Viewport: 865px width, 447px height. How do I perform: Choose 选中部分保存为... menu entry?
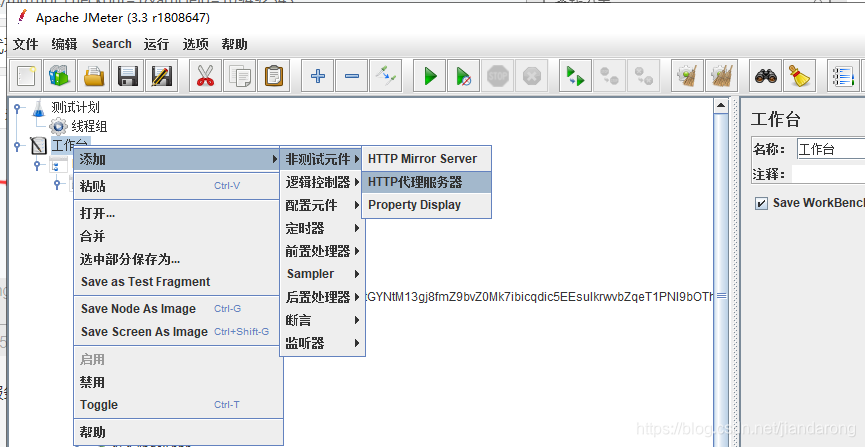tap(178, 259)
